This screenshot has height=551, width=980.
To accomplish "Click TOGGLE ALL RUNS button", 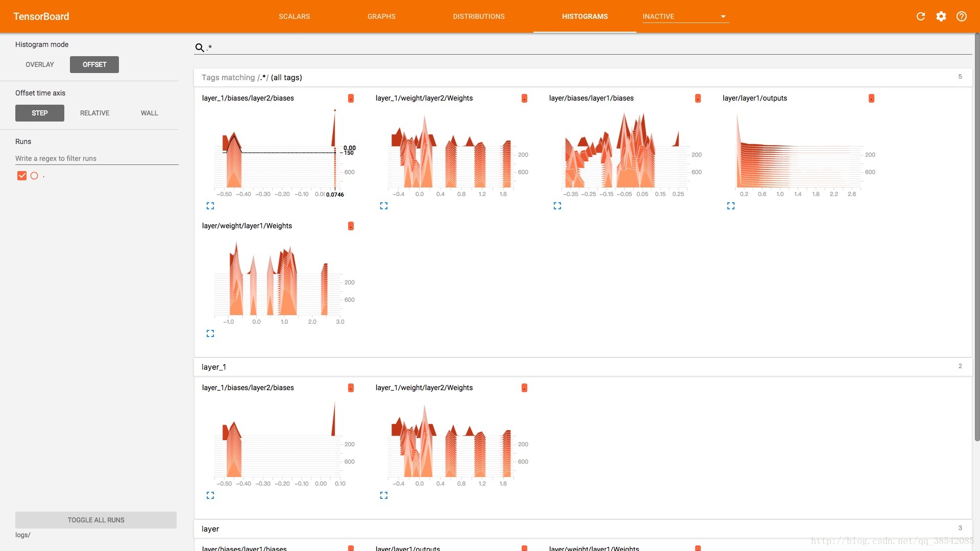I will point(96,520).
